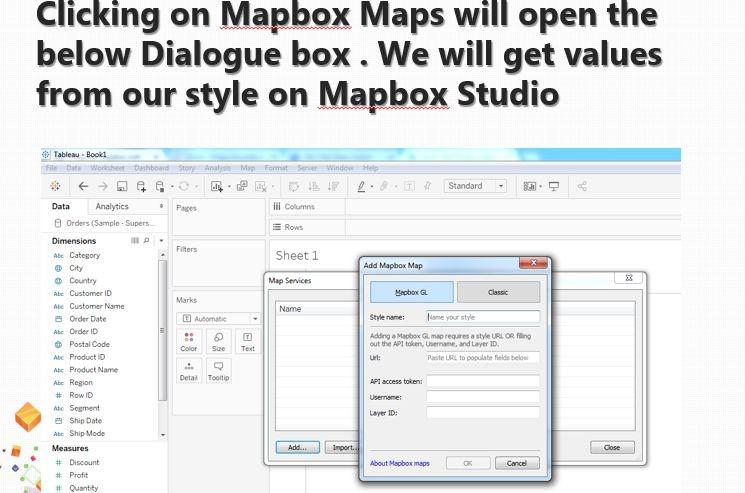Click the Show mark labels T icon

point(409,186)
